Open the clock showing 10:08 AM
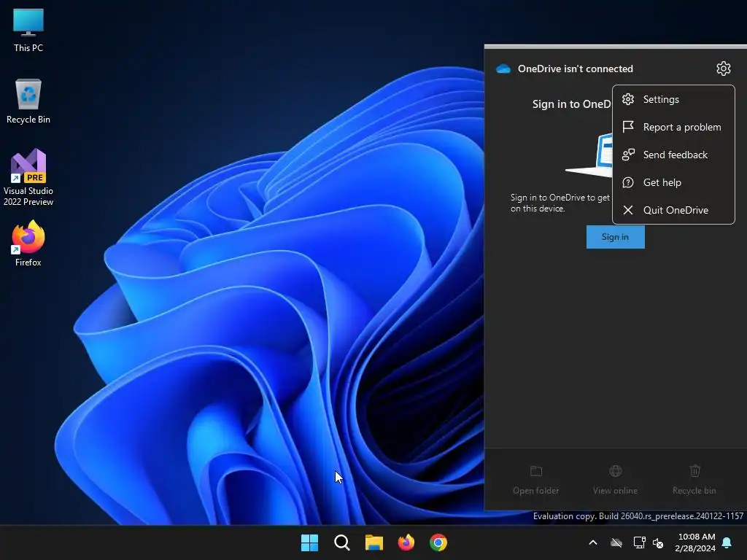The width and height of the screenshot is (747, 560). coord(695,542)
